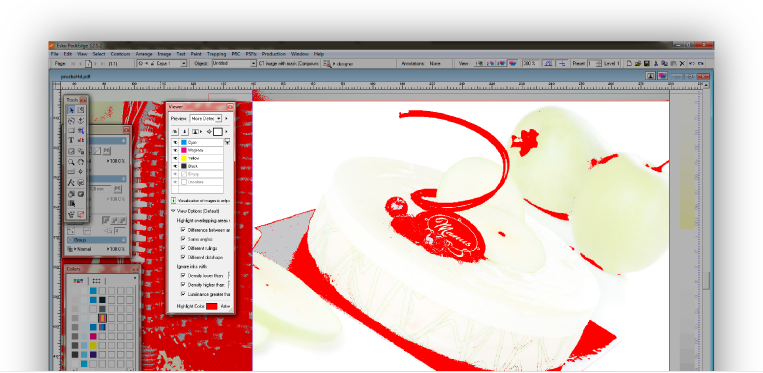Select the Text tool in Tools palette
Screen dimensions: 763x373
point(71,140)
